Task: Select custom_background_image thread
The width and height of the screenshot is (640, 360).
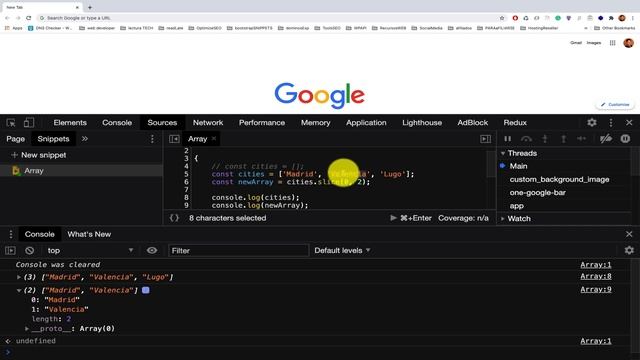Action: 559,180
